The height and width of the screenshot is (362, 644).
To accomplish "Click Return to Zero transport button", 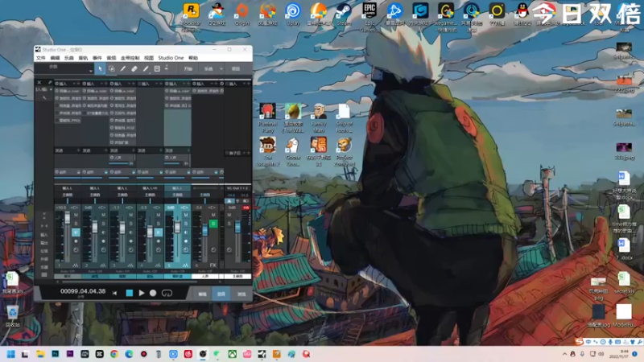I will pos(114,293).
